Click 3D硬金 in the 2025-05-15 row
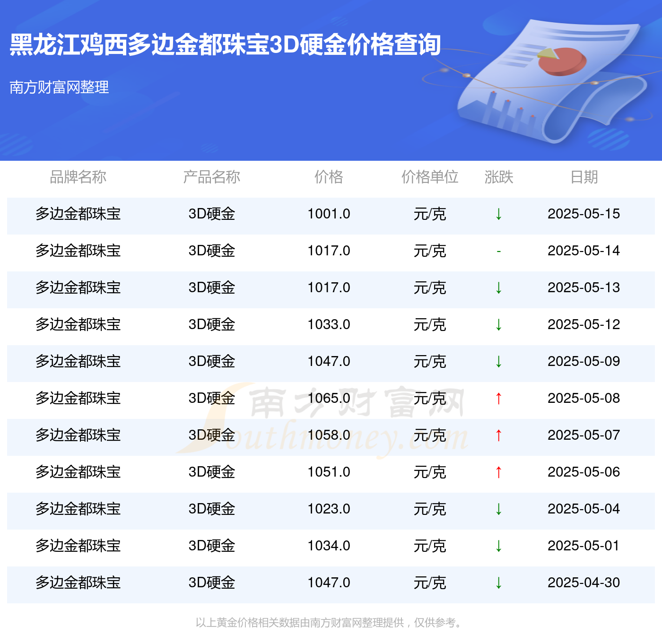Image resolution: width=662 pixels, height=644 pixels. pyautogui.click(x=211, y=214)
